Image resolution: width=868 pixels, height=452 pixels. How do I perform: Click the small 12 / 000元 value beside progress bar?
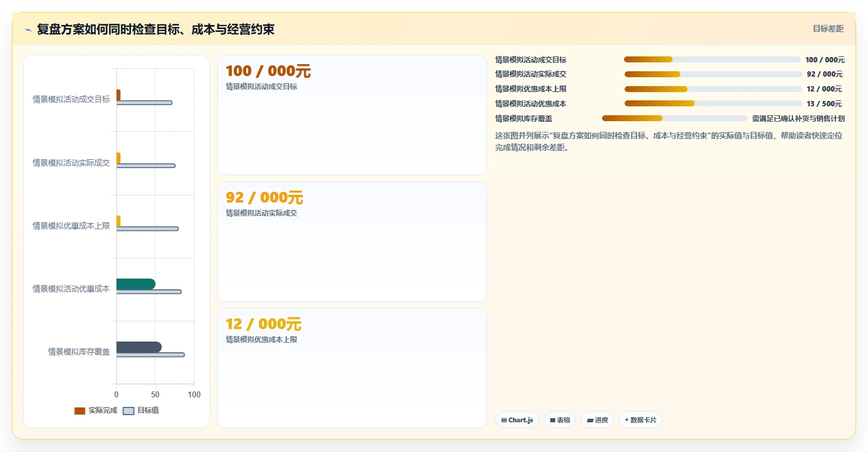point(824,89)
